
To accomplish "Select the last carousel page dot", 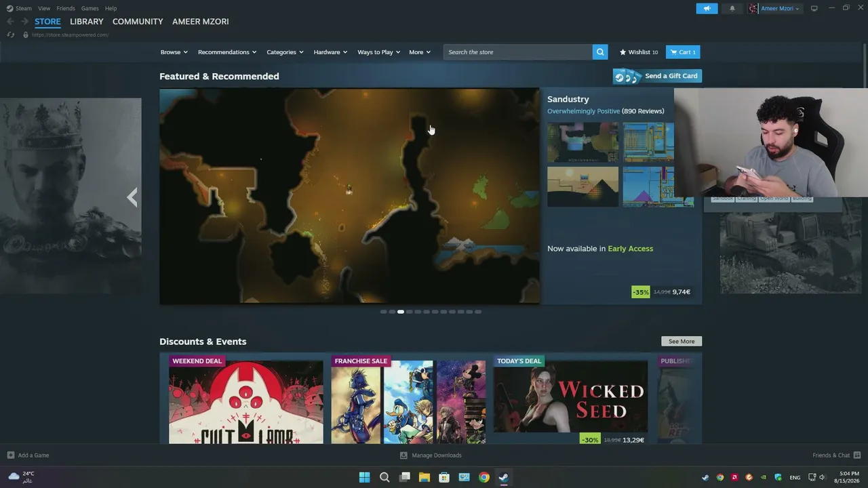I will point(478,312).
